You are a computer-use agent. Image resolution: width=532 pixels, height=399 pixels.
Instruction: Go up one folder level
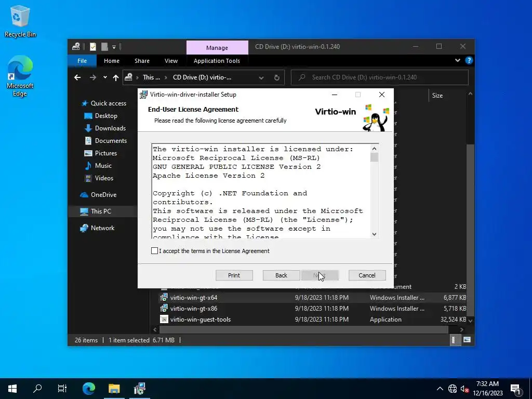pos(116,77)
